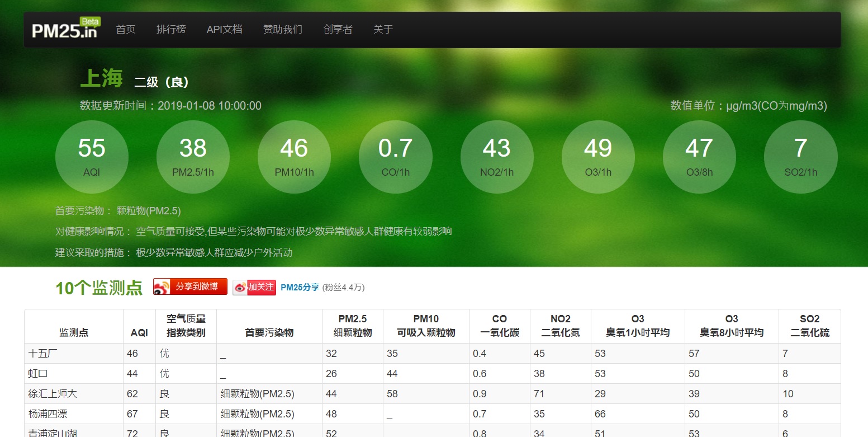Go to the 排行榜 rankings page
Screen dimensions: 868x437
click(x=171, y=29)
